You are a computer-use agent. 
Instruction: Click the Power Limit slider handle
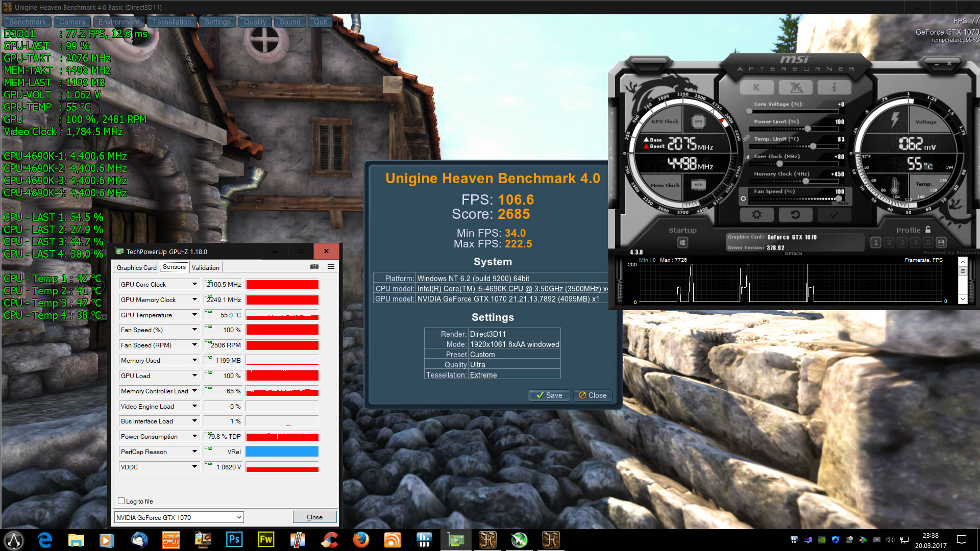(x=808, y=129)
